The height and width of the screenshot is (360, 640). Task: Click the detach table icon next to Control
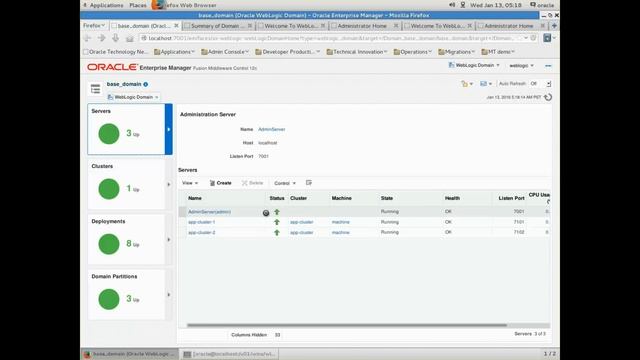[309, 183]
